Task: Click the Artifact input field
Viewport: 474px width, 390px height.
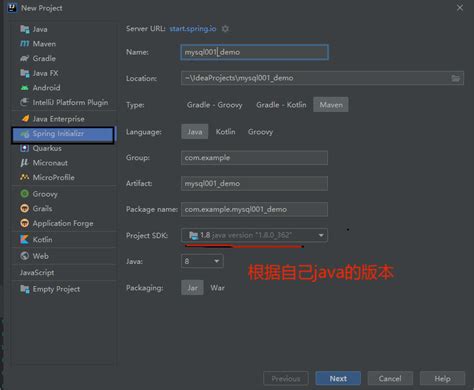Action: click(x=254, y=184)
